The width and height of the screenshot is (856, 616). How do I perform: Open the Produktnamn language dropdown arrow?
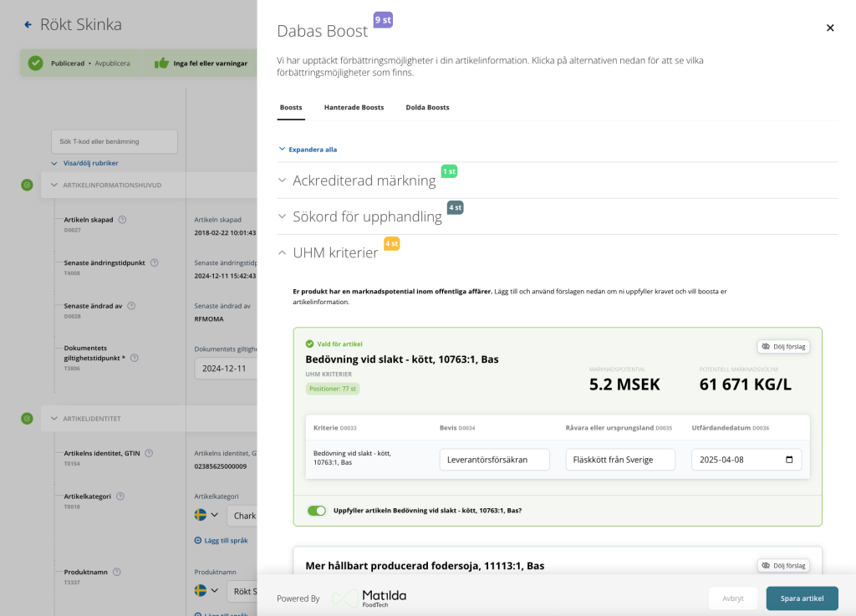[215, 590]
